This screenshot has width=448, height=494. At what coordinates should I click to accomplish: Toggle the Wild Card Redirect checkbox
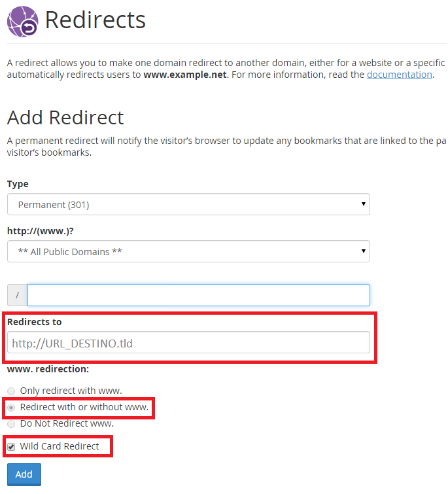point(11,447)
